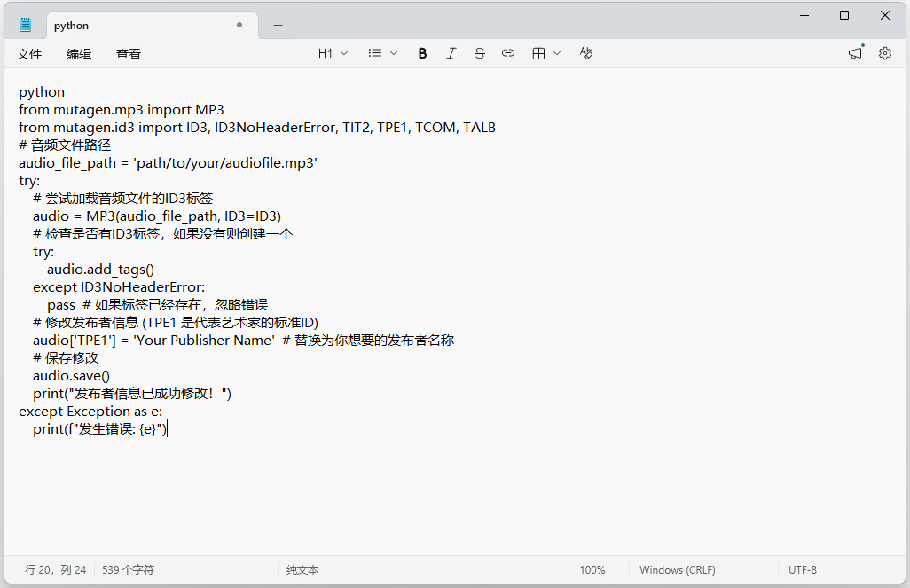
Task: Maximize the Notepad window
Action: pos(844,16)
